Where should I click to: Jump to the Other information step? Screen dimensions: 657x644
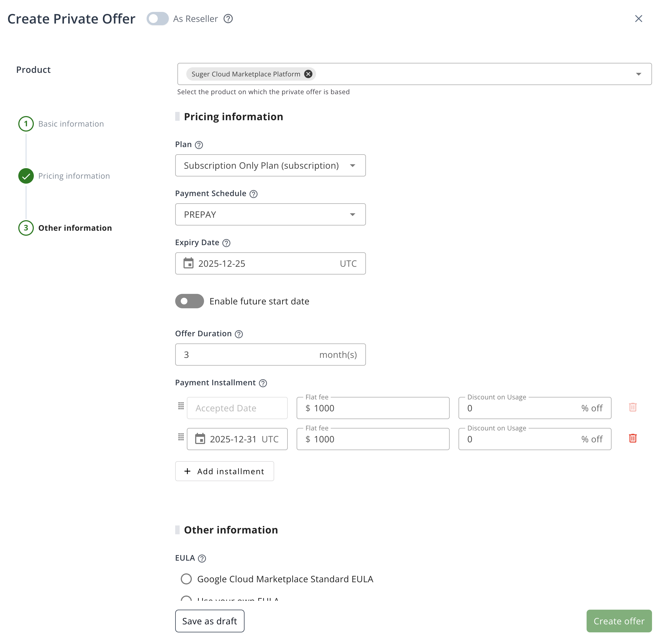tap(75, 228)
